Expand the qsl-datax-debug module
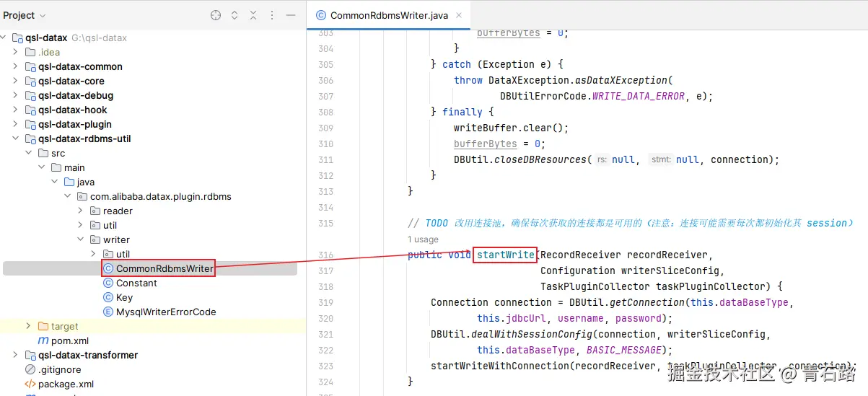Image resolution: width=868 pixels, height=396 pixels. point(16,95)
